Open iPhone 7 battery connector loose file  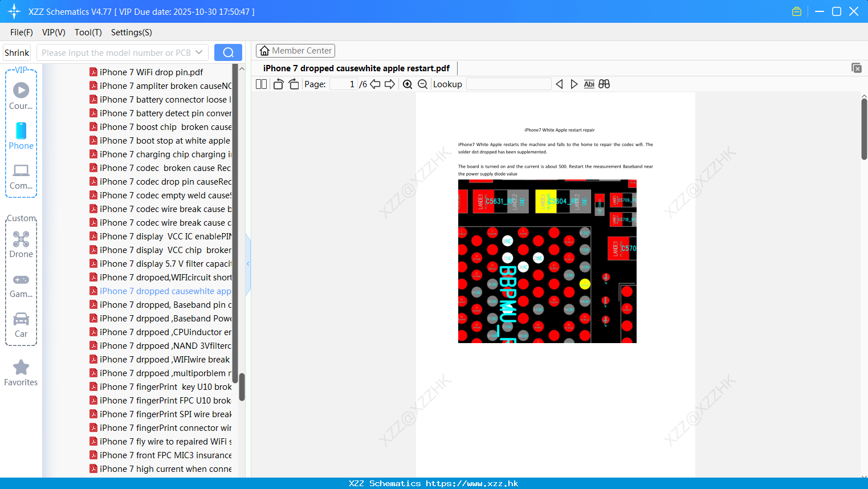click(x=161, y=100)
